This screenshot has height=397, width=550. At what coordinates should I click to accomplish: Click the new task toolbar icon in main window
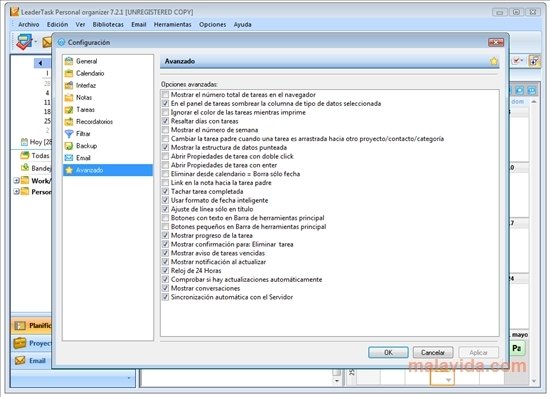pos(24,42)
